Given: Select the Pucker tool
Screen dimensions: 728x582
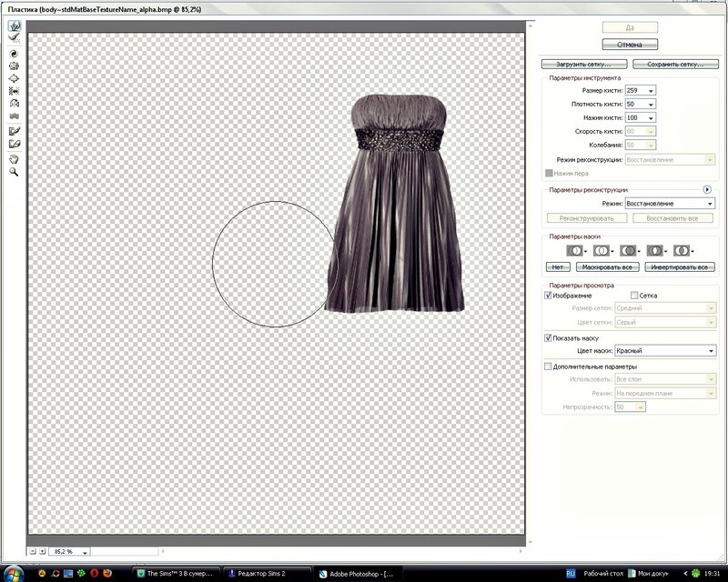Looking at the screenshot, I should coord(15,65).
